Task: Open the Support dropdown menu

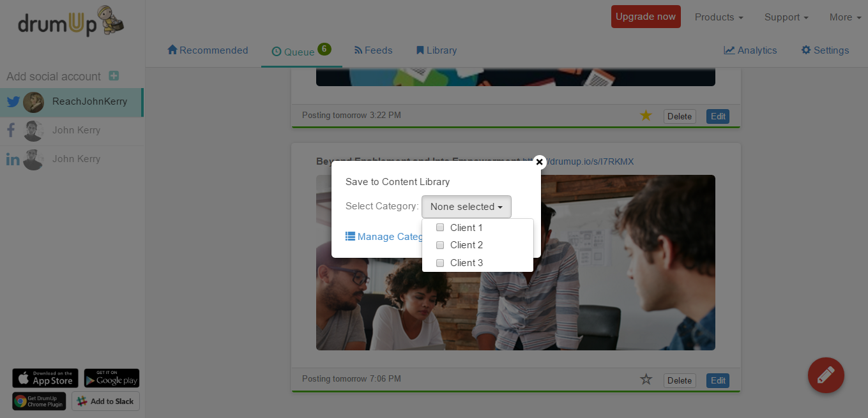Action: 786,17
